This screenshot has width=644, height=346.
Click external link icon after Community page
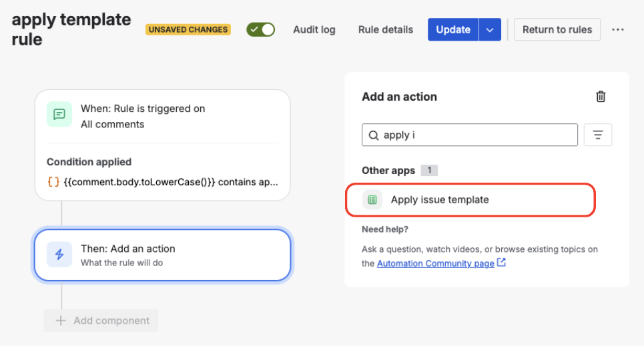pyautogui.click(x=501, y=263)
